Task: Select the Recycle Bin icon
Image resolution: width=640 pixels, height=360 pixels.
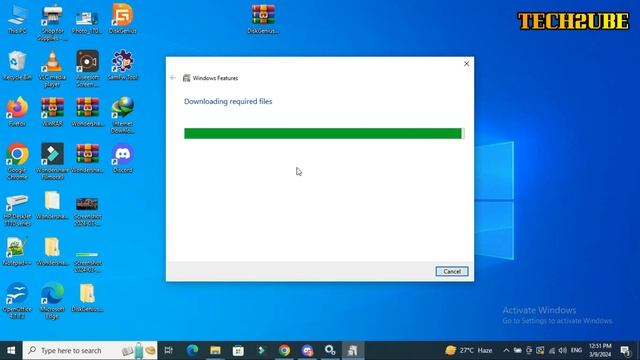Action: point(17,65)
